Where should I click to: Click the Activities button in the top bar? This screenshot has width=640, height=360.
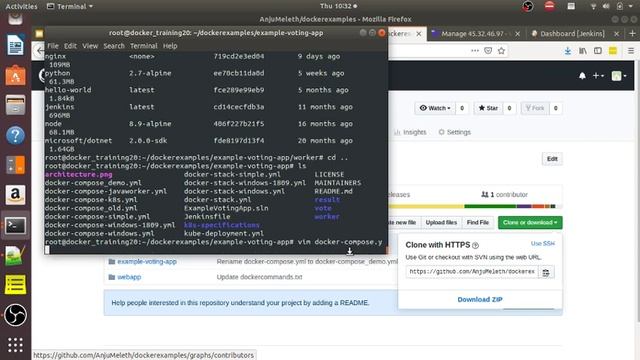(21, 6)
